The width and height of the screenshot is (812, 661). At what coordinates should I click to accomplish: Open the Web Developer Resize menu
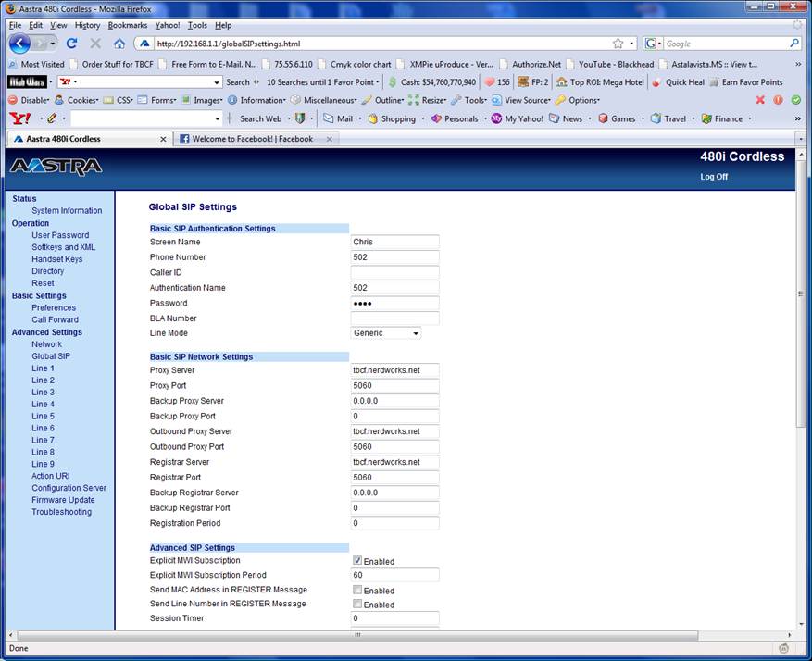click(x=427, y=100)
